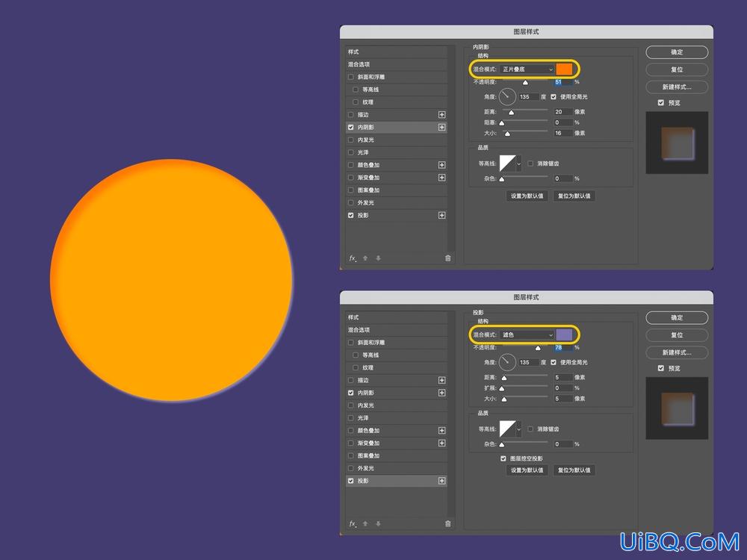
Task: Click contour curve thumbnail in Inner Shadow dialog
Action: pos(507,164)
